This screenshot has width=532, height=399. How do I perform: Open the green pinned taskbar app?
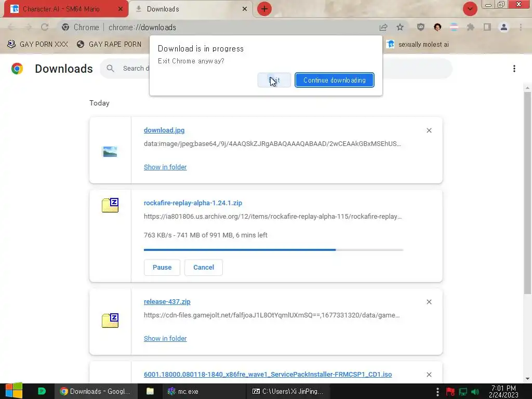42,391
